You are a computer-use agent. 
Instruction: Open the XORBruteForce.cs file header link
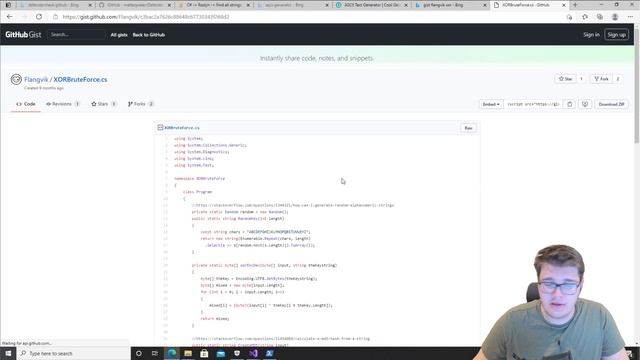pyautogui.click(x=182, y=128)
